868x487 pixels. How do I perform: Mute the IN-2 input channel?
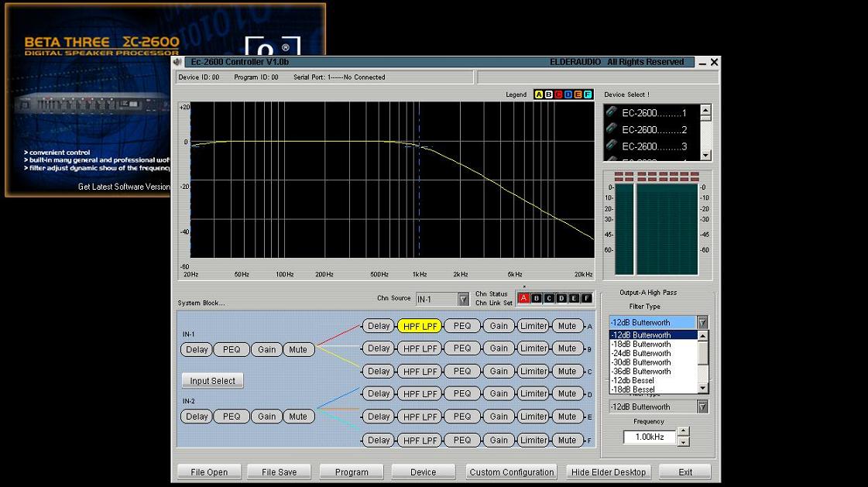click(x=298, y=417)
